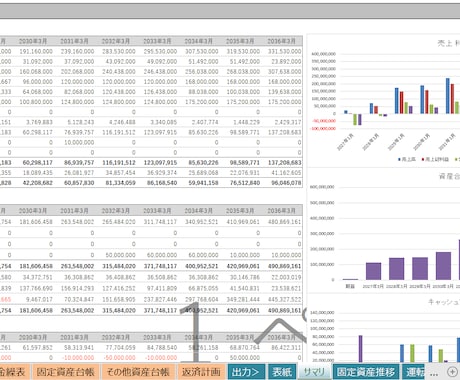The width and height of the screenshot is (460, 380).
Task: Switch to the 固定資産推移 sheet tab
Action: (366, 372)
